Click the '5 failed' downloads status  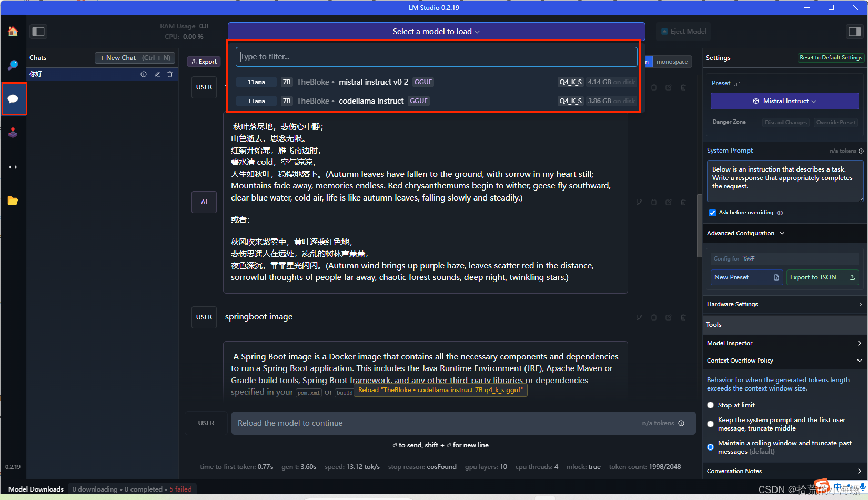[x=180, y=489]
